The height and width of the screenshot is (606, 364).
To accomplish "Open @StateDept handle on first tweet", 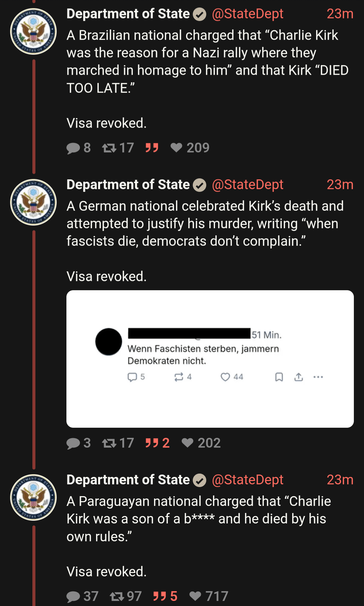I will tap(247, 14).
